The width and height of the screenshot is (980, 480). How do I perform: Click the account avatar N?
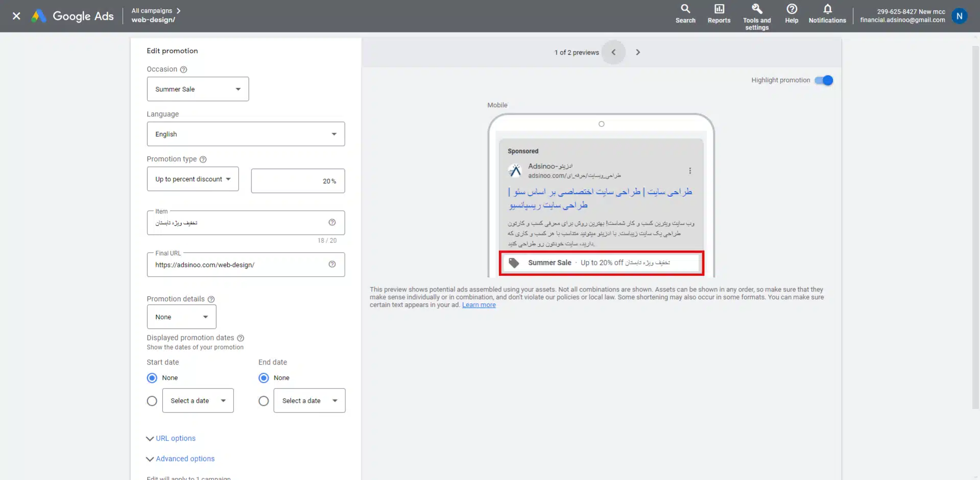click(x=959, y=16)
